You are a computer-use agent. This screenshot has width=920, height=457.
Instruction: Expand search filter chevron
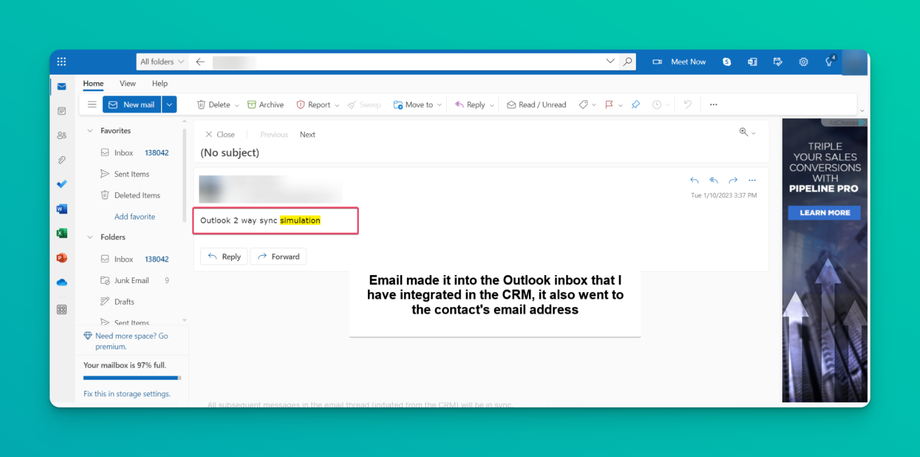coord(610,61)
